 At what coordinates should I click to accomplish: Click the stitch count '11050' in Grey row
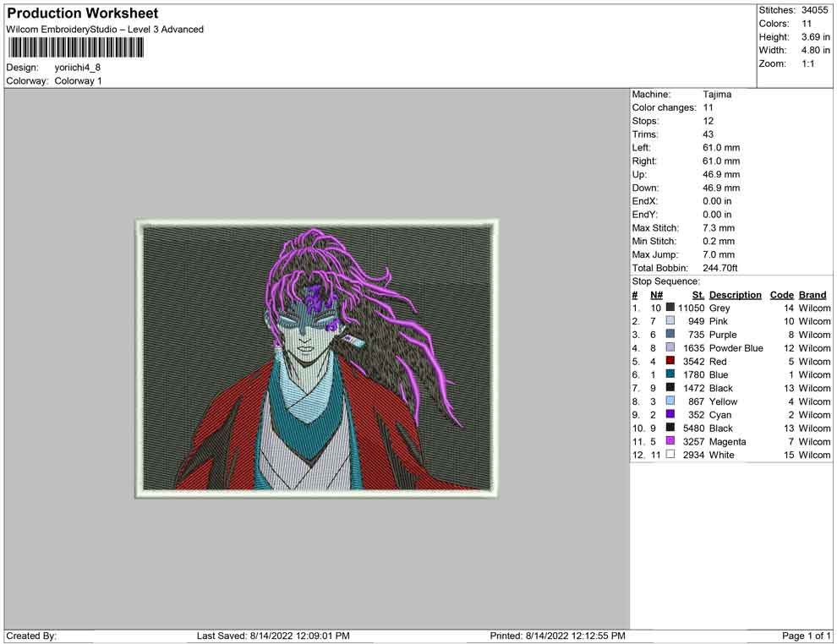pos(692,308)
